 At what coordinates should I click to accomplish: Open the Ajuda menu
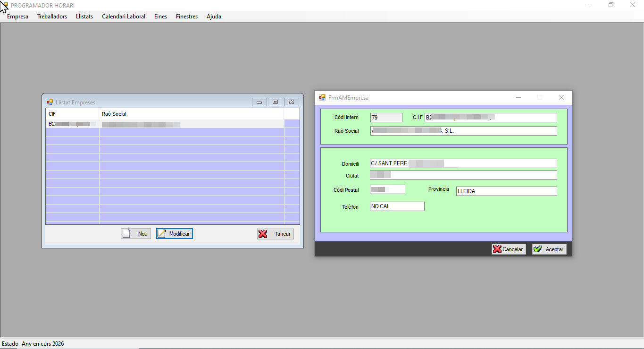click(x=214, y=17)
